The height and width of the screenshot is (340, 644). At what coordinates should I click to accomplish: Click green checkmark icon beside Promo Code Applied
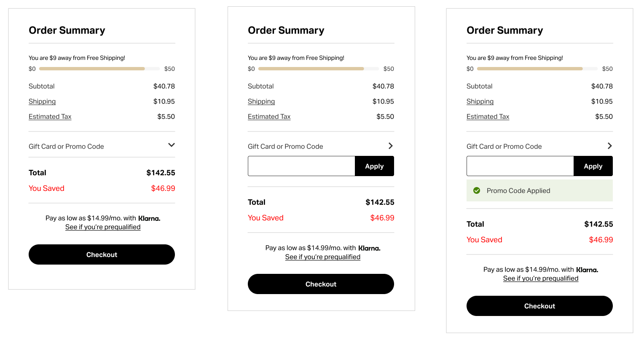click(x=477, y=190)
